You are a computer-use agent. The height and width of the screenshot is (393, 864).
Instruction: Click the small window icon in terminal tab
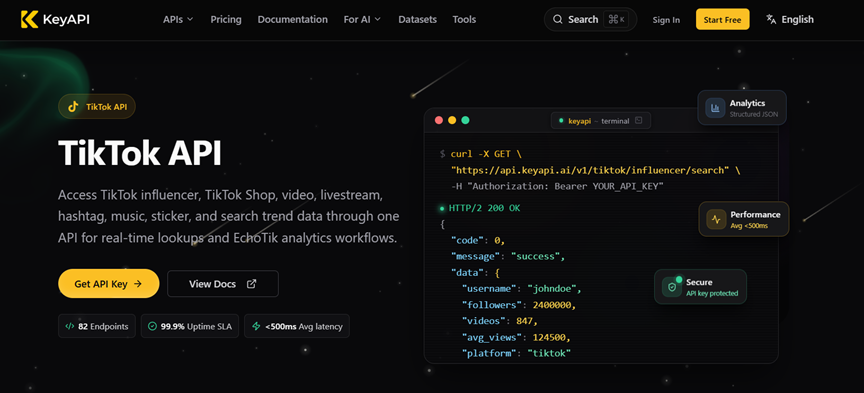(x=639, y=121)
